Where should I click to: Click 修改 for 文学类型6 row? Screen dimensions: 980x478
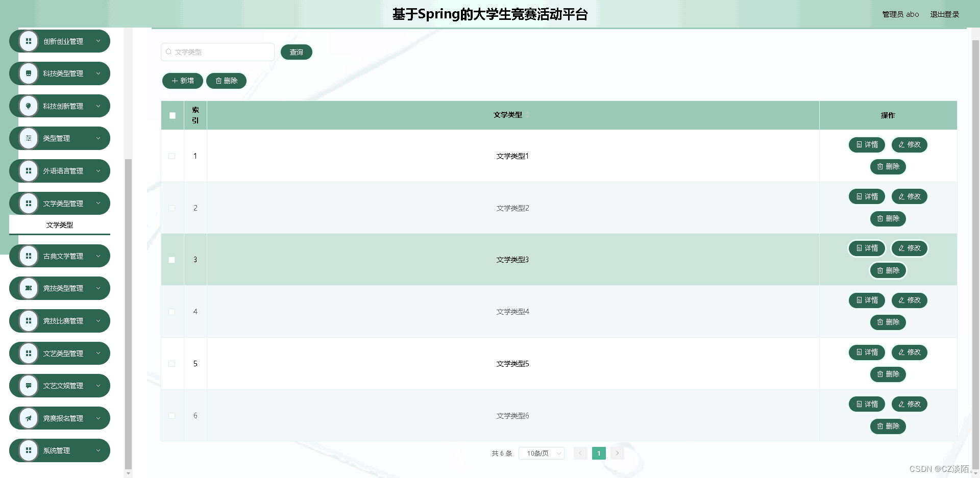pyautogui.click(x=909, y=405)
